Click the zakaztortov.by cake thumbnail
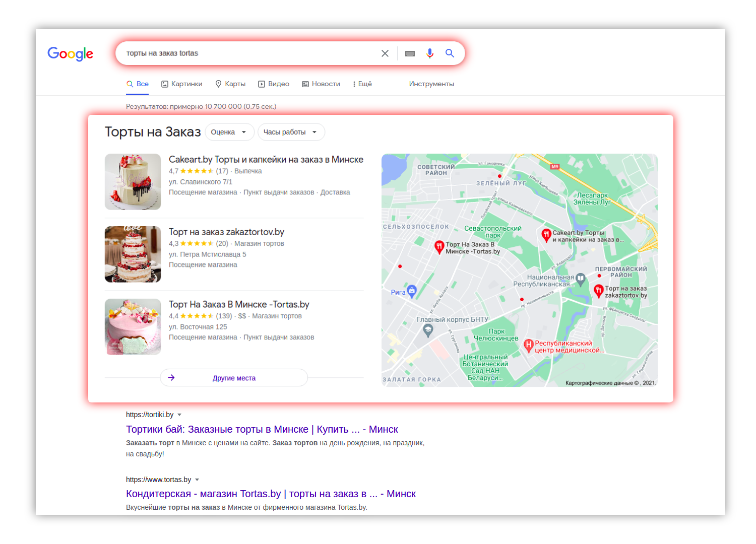 pyautogui.click(x=133, y=254)
